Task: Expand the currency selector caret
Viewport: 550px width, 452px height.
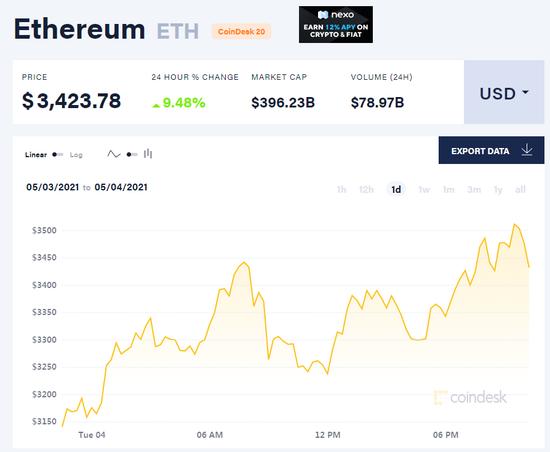Action: click(525, 92)
